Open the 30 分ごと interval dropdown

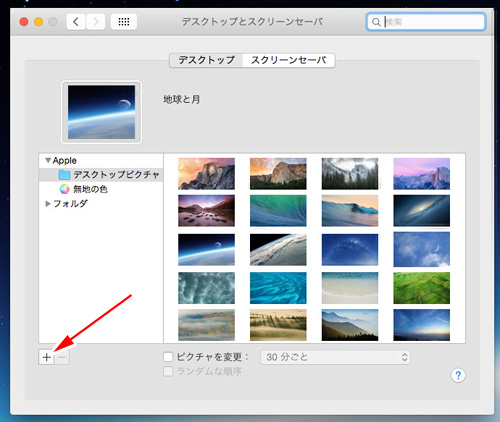335,357
